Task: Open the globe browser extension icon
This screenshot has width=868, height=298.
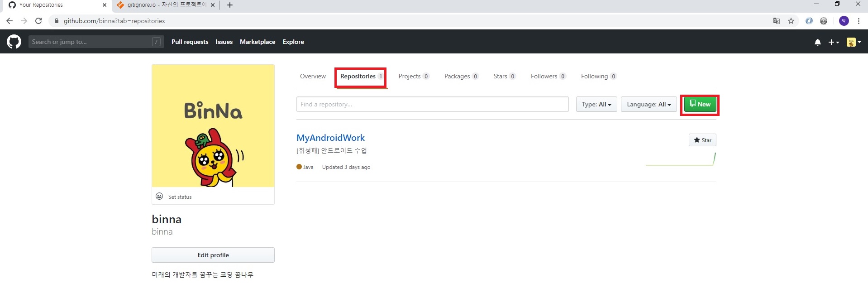Action: [824, 21]
